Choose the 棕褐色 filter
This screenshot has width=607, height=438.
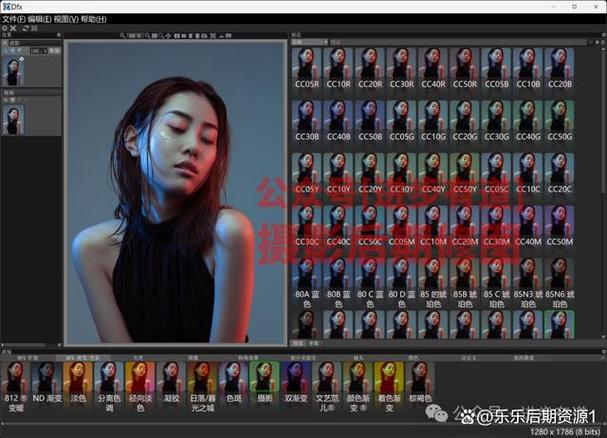point(420,383)
